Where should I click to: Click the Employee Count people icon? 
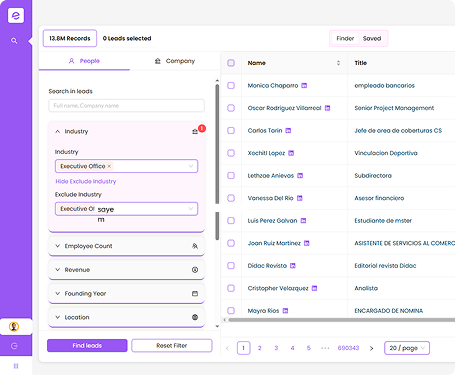[195, 246]
